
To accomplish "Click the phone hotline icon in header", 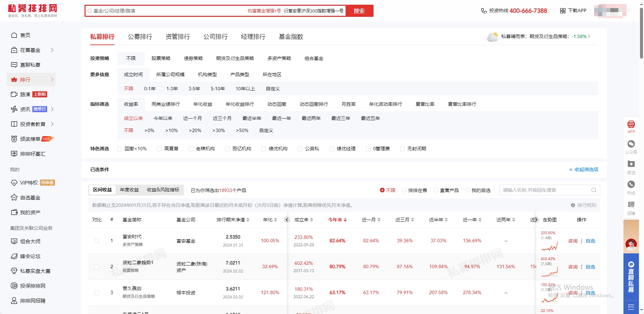I will [x=484, y=11].
